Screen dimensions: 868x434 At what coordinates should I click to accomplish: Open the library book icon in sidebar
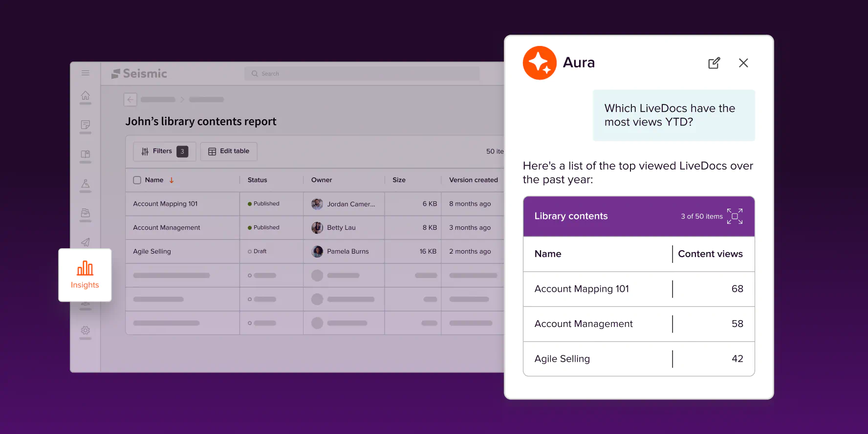86,154
